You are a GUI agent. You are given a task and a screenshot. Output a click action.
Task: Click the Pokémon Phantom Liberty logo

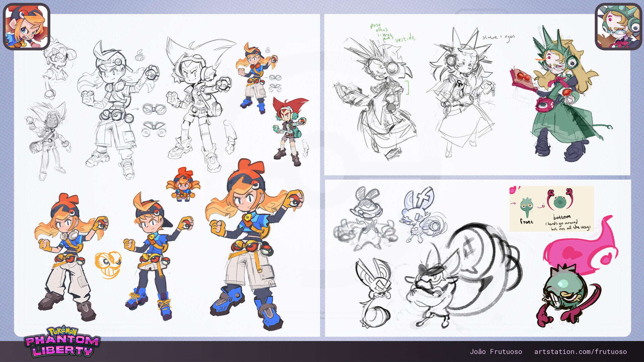(62, 342)
